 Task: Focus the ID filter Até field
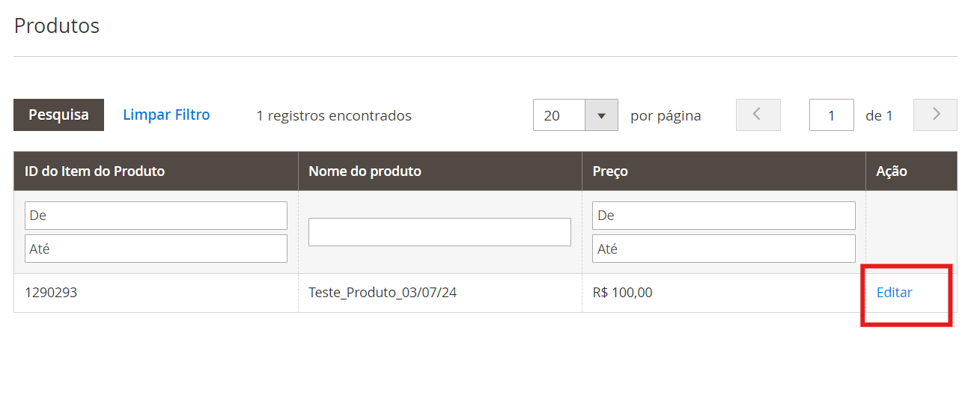(156, 249)
